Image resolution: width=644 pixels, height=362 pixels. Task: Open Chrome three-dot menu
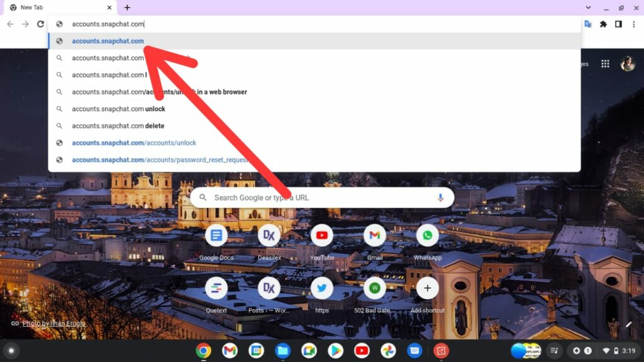coord(634,25)
